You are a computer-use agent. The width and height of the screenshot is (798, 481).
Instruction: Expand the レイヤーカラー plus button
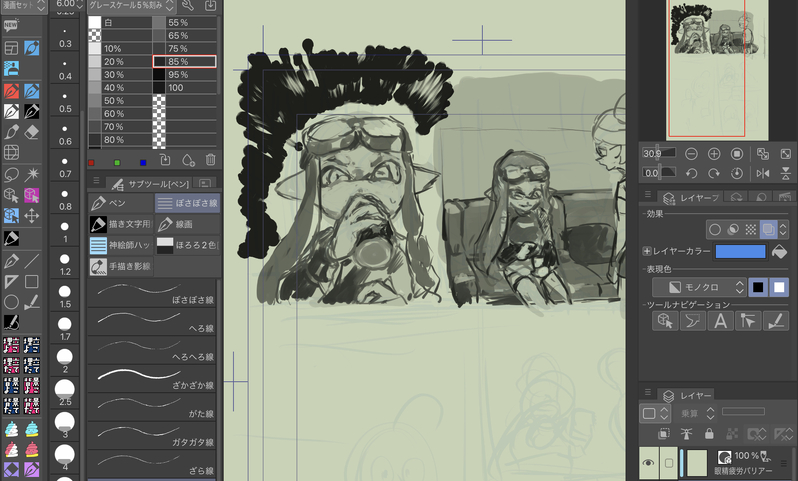click(647, 251)
